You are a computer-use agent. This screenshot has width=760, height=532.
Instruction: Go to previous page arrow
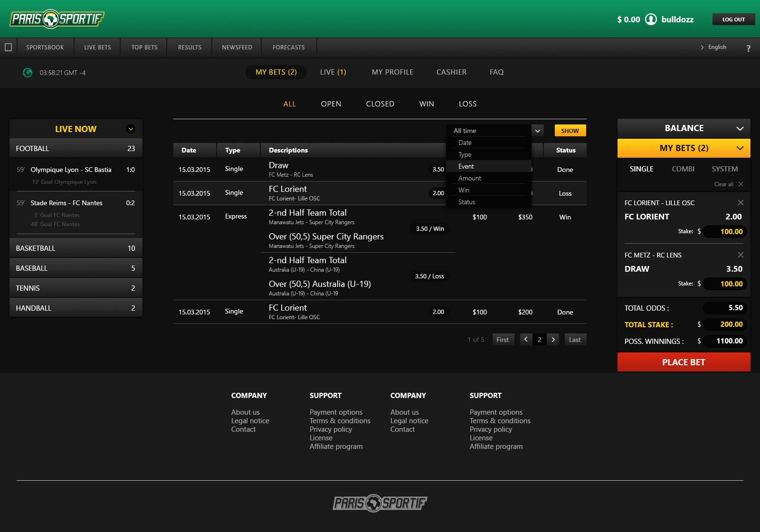526,340
